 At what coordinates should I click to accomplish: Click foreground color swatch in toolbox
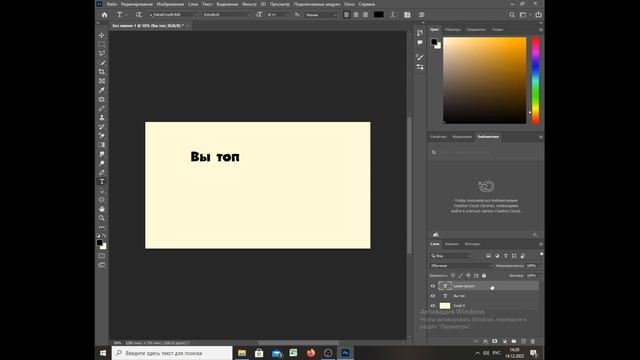pyautogui.click(x=100, y=243)
